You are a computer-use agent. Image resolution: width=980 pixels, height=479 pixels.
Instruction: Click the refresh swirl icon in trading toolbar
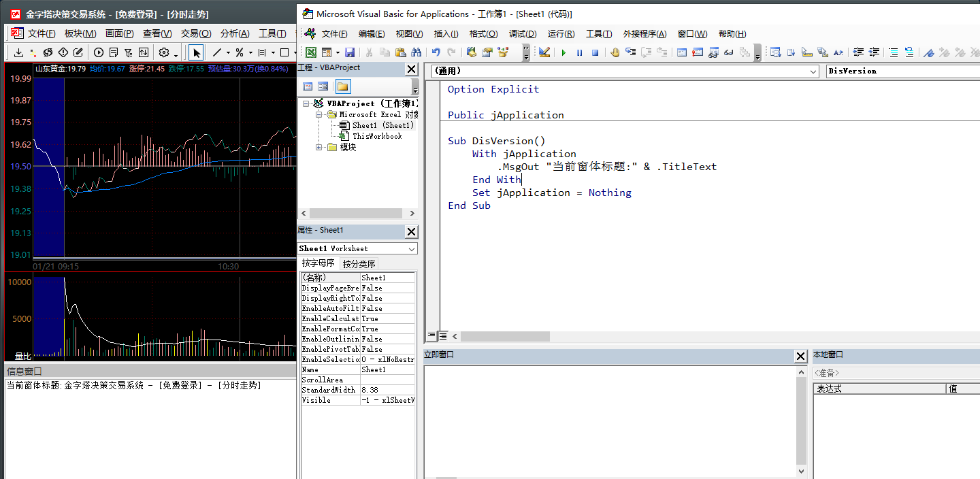[x=48, y=52]
